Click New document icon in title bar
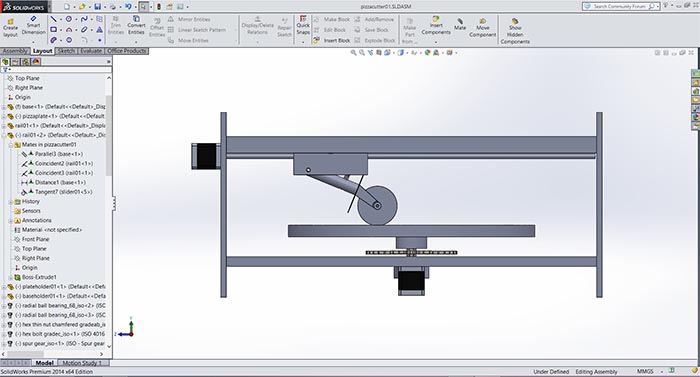Viewport: 700px width, 377px height. (67, 7)
